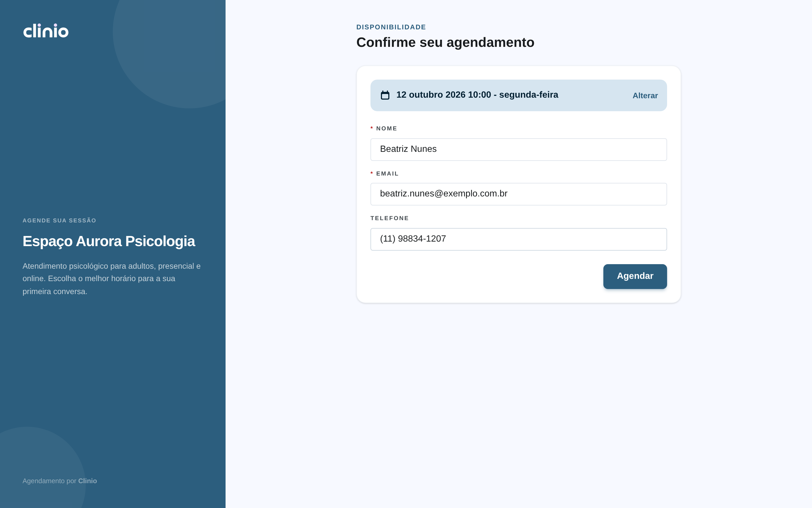Focus the Email input field
This screenshot has width=812, height=508.
point(518,194)
